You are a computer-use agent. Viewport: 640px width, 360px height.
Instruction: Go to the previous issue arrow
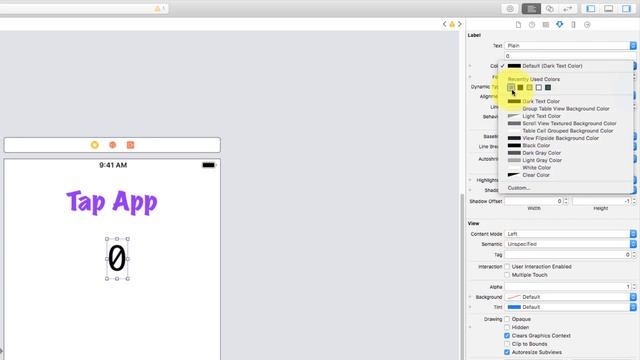click(444, 24)
